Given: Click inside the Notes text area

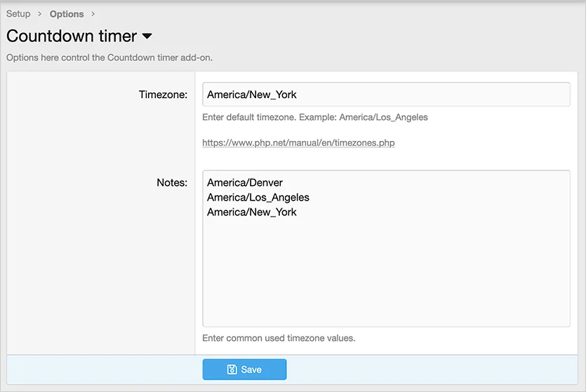Looking at the screenshot, I should [385, 266].
